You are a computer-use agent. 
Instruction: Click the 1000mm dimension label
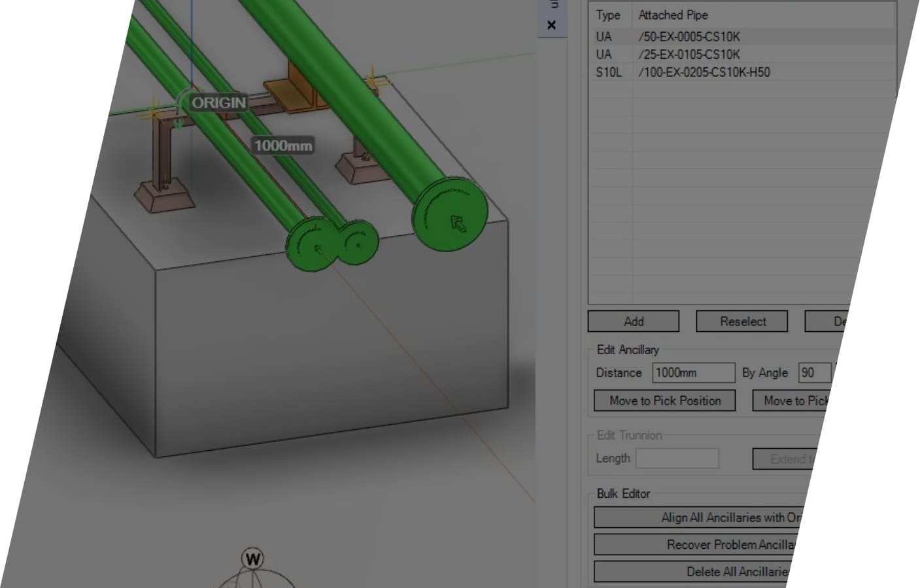pyautogui.click(x=283, y=145)
